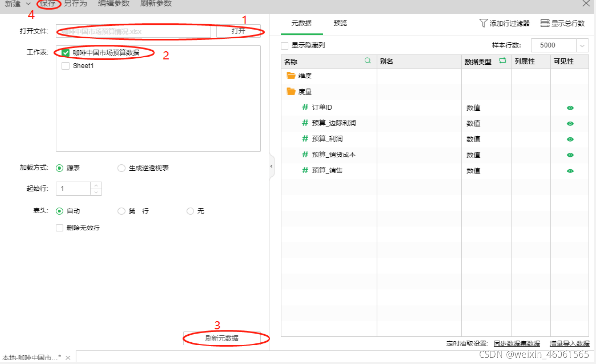The image size is (596, 364).
Task: Click the 数值 type cell of 订单ID
Action: click(x=473, y=108)
